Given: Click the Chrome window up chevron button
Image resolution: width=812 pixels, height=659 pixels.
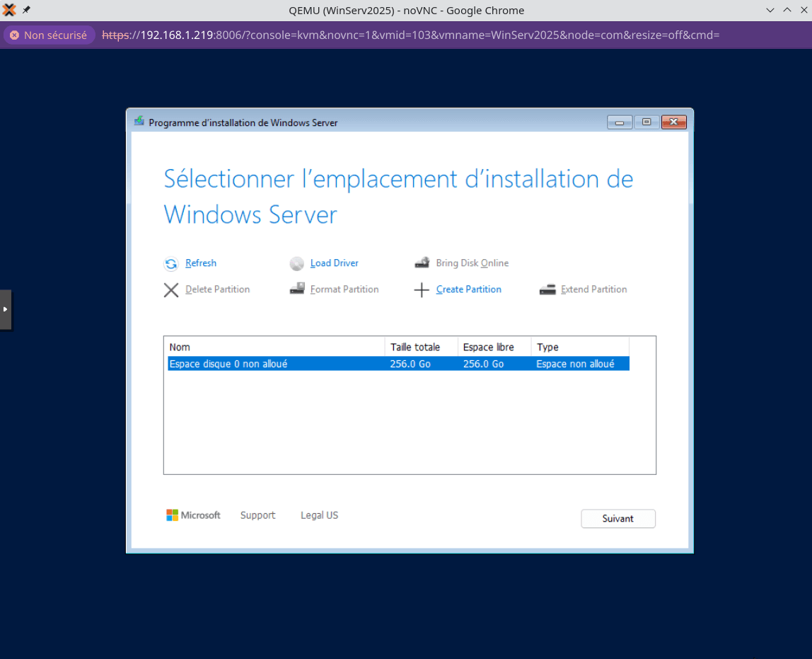Looking at the screenshot, I should coord(787,11).
